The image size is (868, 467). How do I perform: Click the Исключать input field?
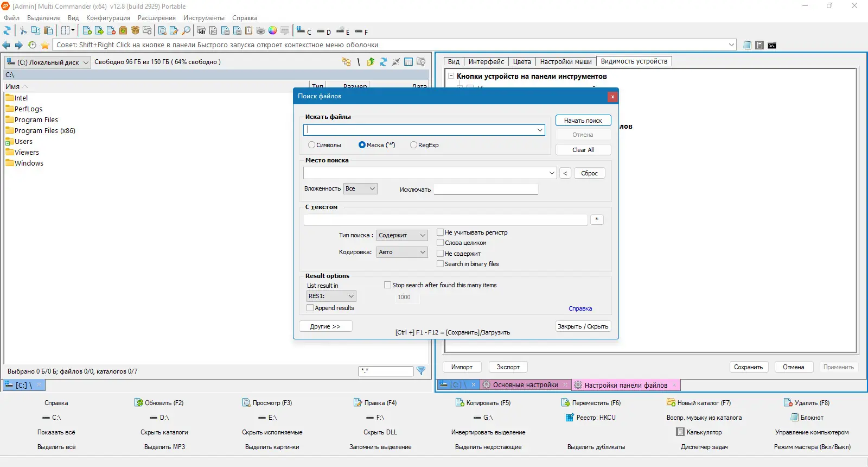click(486, 189)
